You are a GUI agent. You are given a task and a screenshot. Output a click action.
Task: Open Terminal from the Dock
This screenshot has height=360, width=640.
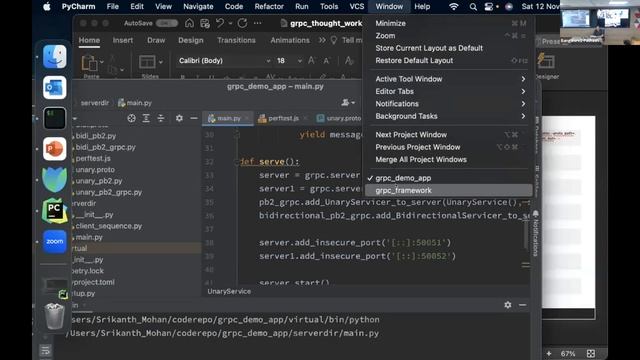(54, 118)
